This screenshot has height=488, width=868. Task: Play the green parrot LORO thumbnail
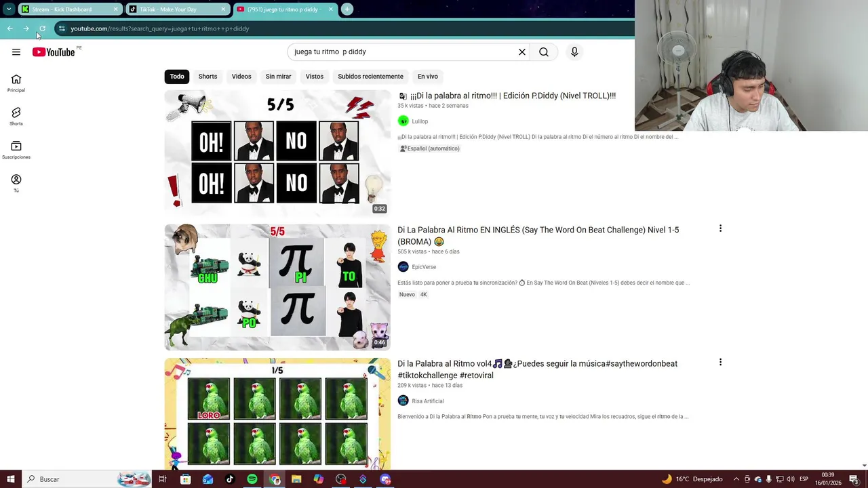click(277, 413)
